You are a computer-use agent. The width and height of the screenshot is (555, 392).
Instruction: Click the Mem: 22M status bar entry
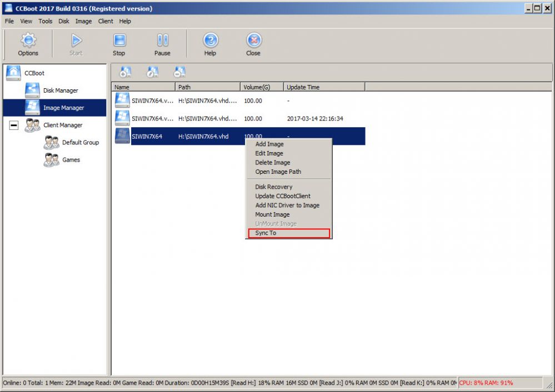click(x=63, y=383)
